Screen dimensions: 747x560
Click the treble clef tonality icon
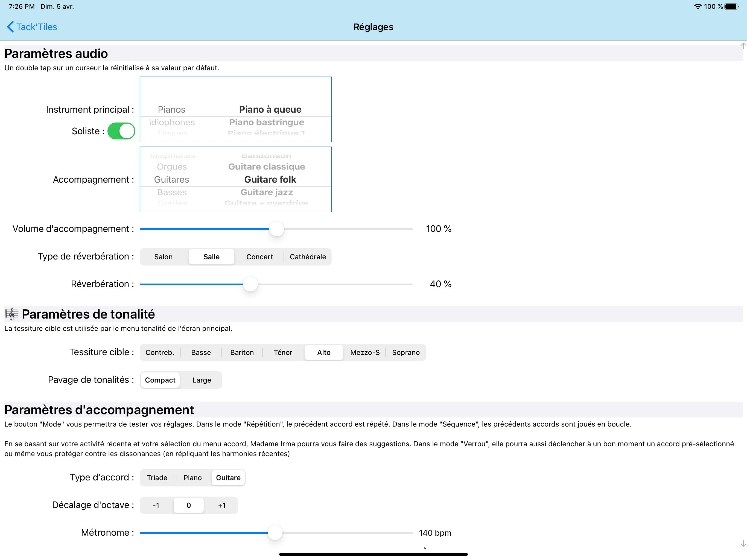point(11,314)
